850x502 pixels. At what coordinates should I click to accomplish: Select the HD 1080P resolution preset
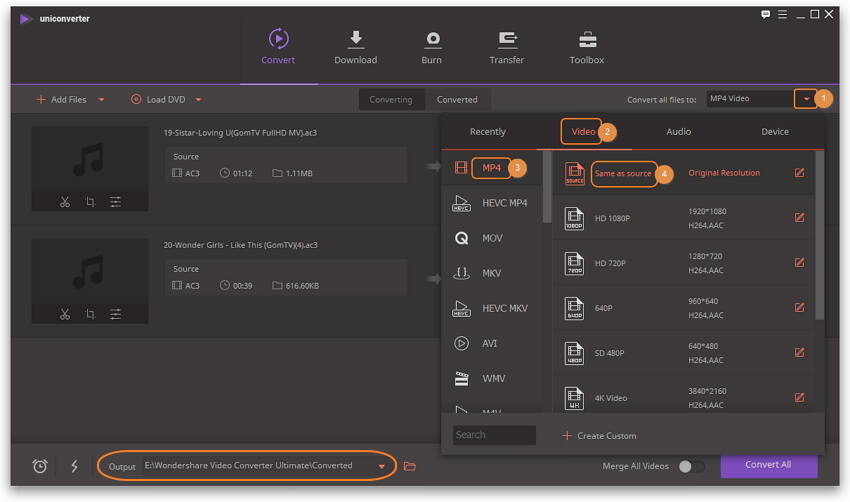(x=684, y=218)
